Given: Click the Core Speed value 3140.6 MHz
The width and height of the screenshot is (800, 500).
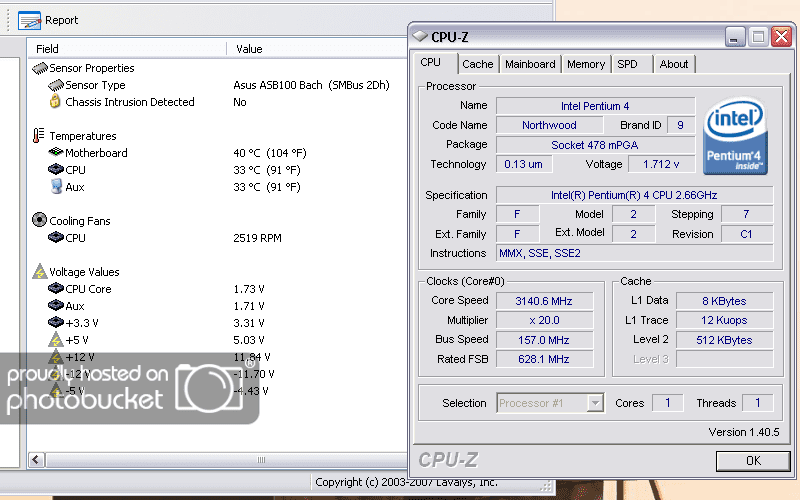Looking at the screenshot, I should [544, 301].
